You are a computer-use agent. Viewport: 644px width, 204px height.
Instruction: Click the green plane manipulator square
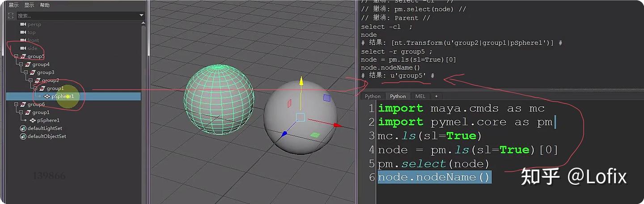315,135
